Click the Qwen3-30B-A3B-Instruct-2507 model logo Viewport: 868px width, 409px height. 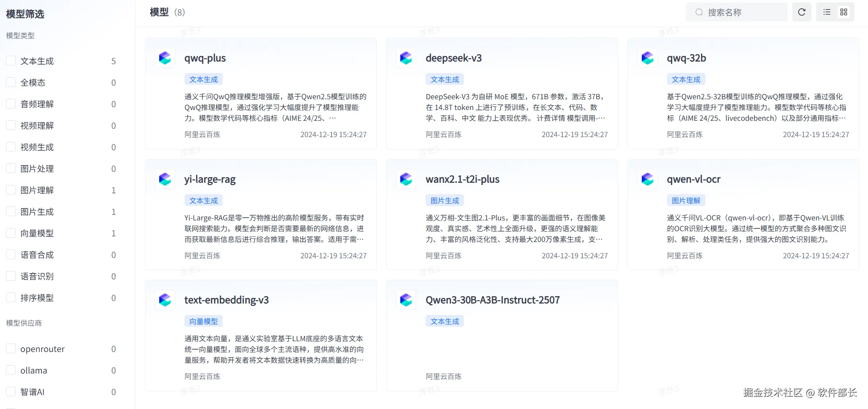tap(406, 300)
